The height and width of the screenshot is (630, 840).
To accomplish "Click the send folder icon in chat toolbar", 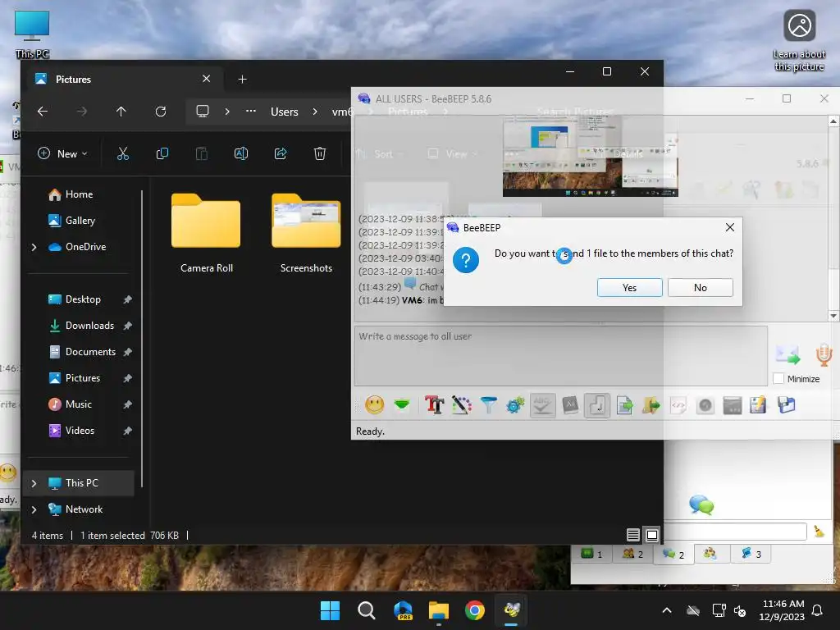I will (x=651, y=405).
